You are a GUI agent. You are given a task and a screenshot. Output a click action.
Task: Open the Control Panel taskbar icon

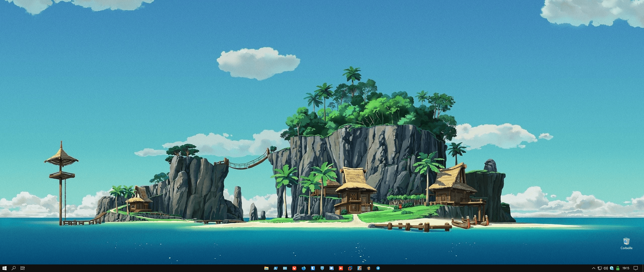(x=285, y=268)
